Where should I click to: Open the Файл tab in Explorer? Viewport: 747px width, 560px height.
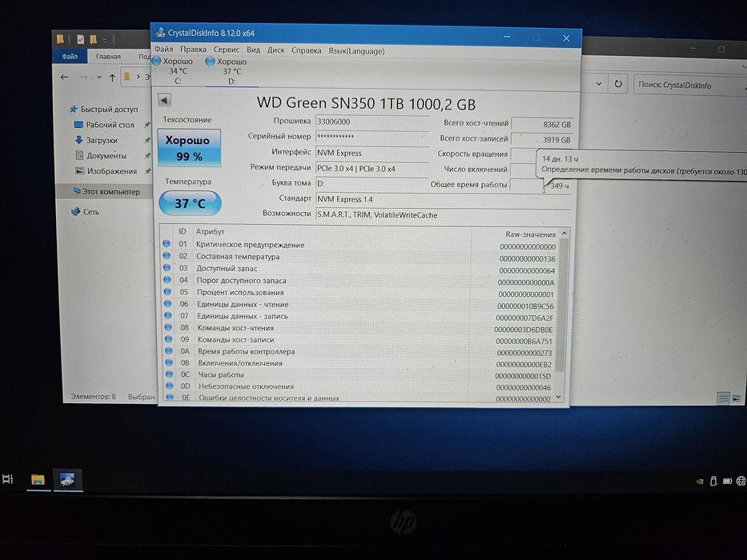pos(70,56)
